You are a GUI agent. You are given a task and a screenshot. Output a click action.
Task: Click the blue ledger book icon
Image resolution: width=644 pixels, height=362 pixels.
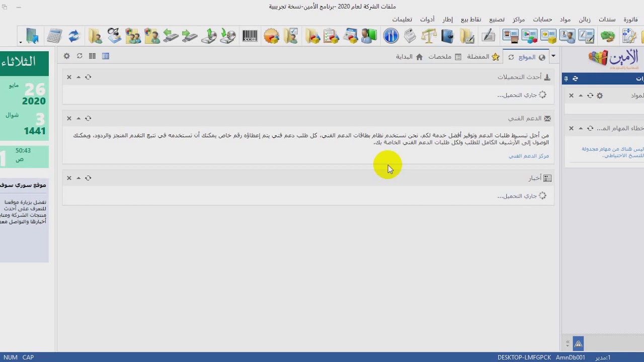pyautogui.click(x=447, y=36)
